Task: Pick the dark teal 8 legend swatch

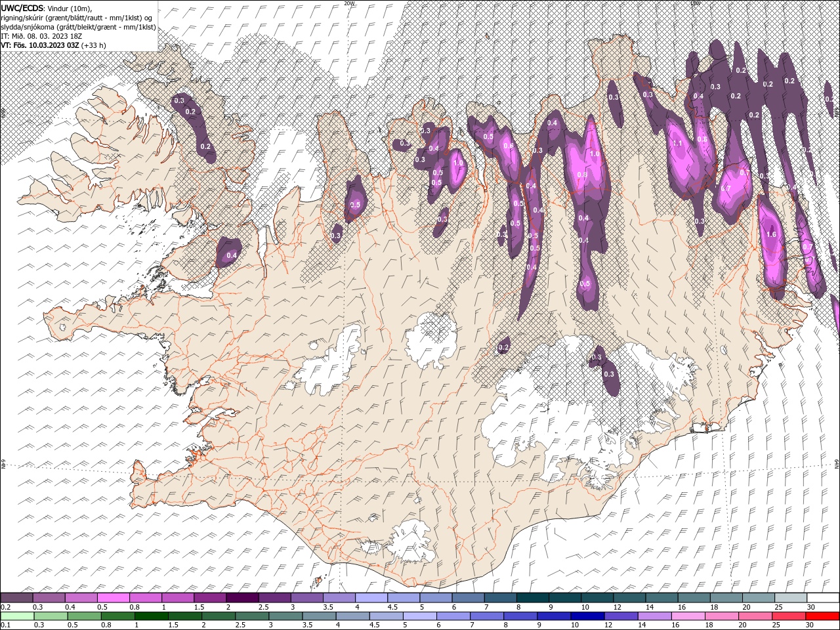Action: [532, 598]
